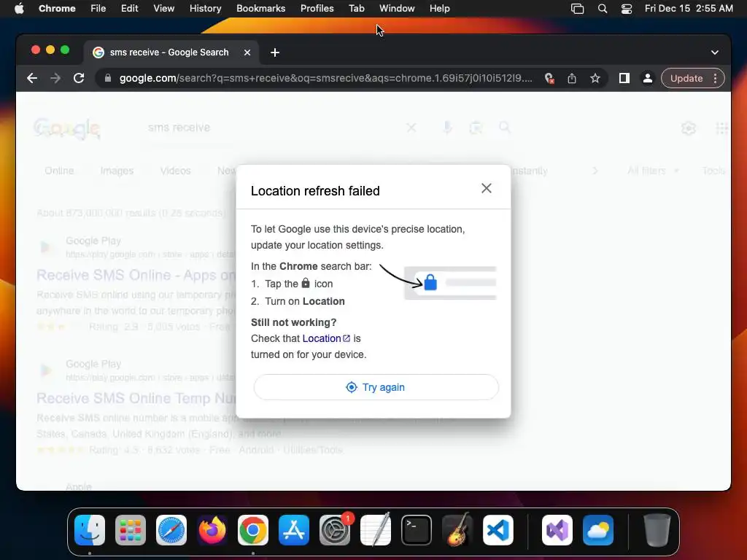Click the Update button in Chrome toolbar

coord(686,78)
